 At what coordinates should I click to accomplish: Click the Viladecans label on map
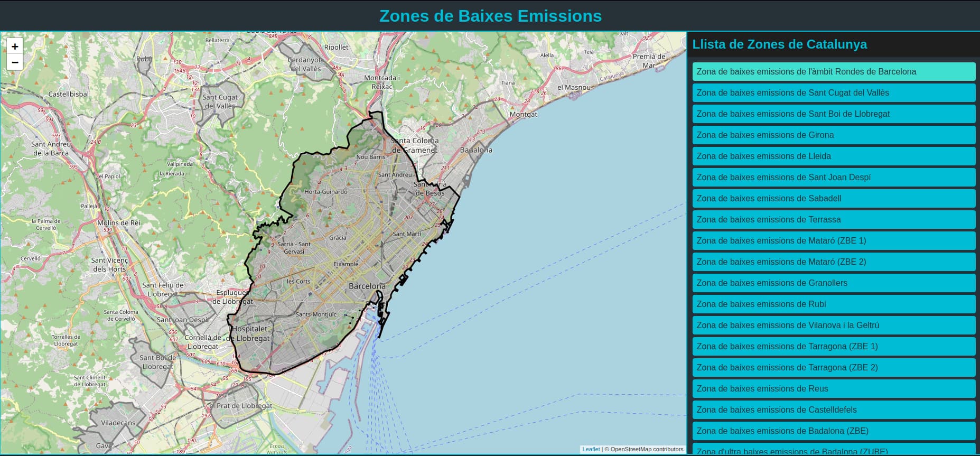(118, 423)
